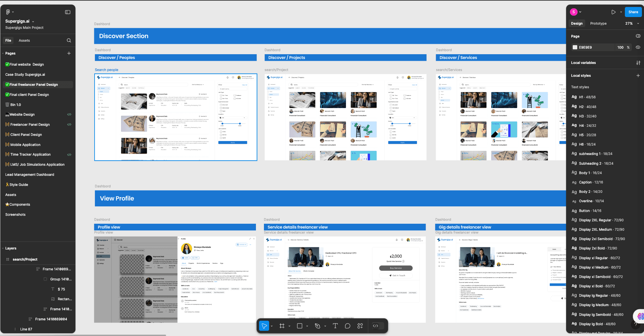Open the LMS/ Job Simulations Application page
Screen dimensions: 644x336
(35, 164)
